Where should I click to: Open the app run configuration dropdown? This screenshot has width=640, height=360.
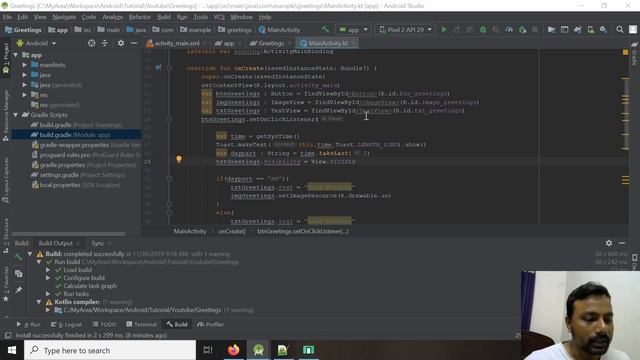353,30
